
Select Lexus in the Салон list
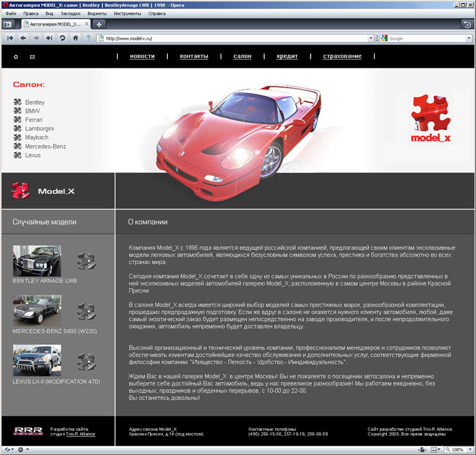click(33, 155)
